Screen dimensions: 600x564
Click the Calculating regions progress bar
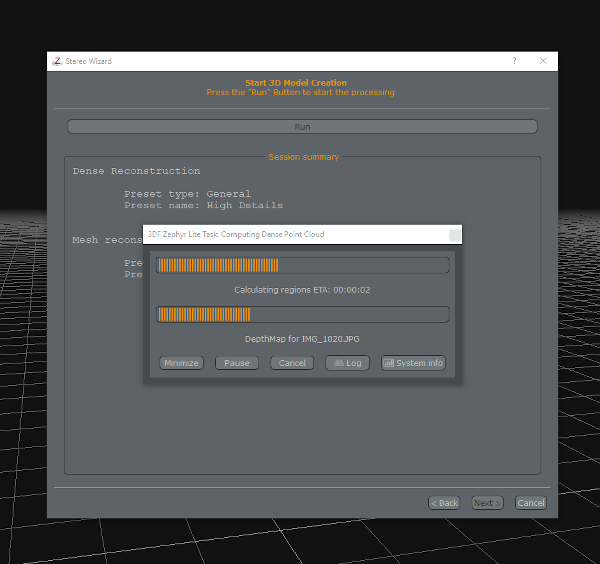(x=302, y=265)
